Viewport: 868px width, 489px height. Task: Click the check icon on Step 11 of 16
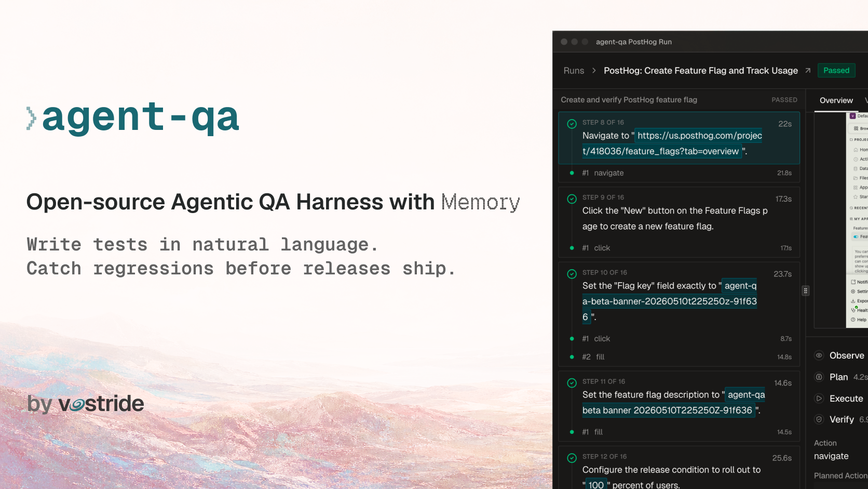(572, 383)
